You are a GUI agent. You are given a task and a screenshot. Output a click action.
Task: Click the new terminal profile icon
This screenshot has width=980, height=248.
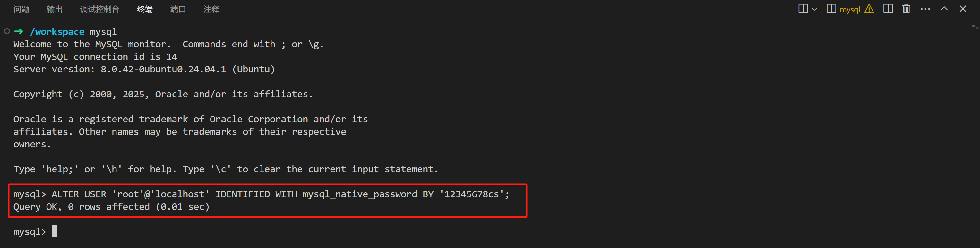tap(803, 9)
